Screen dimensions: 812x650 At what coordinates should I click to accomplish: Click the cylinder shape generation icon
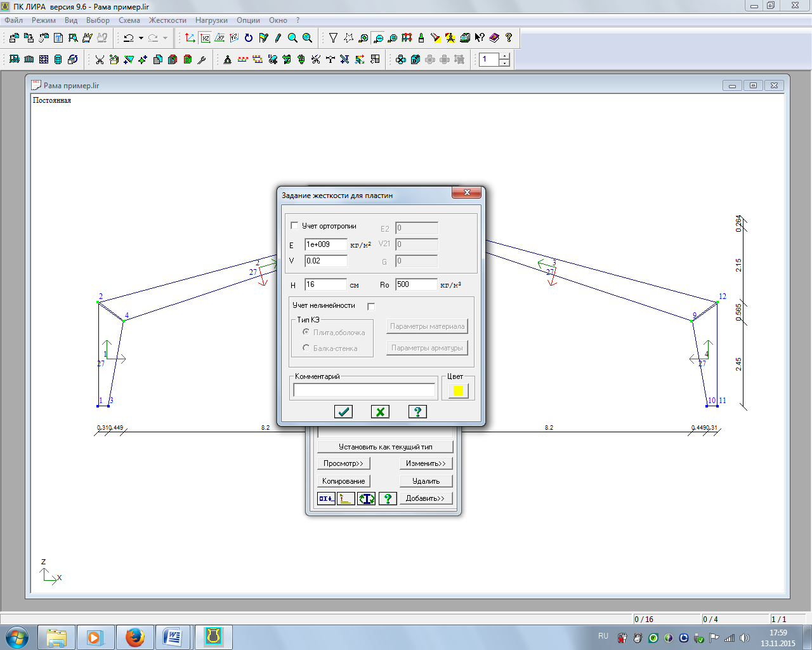58,60
